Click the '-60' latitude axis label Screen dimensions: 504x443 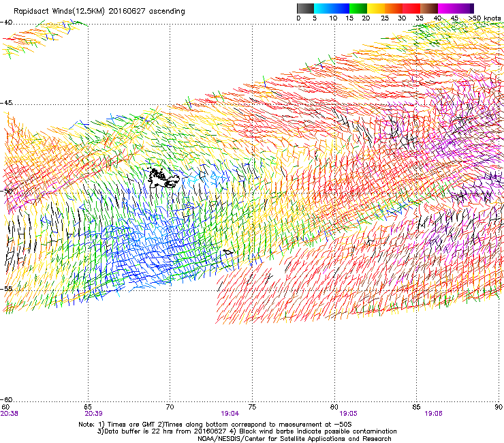pyautogui.click(x=6, y=399)
